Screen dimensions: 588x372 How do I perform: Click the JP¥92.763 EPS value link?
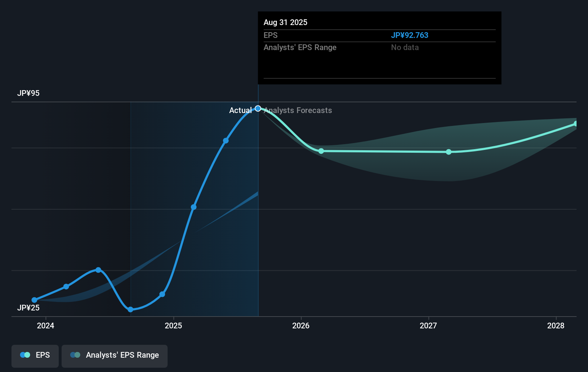[x=410, y=35]
